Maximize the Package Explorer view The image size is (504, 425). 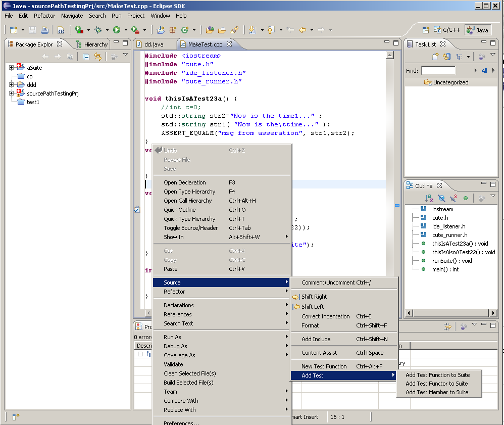point(125,43)
